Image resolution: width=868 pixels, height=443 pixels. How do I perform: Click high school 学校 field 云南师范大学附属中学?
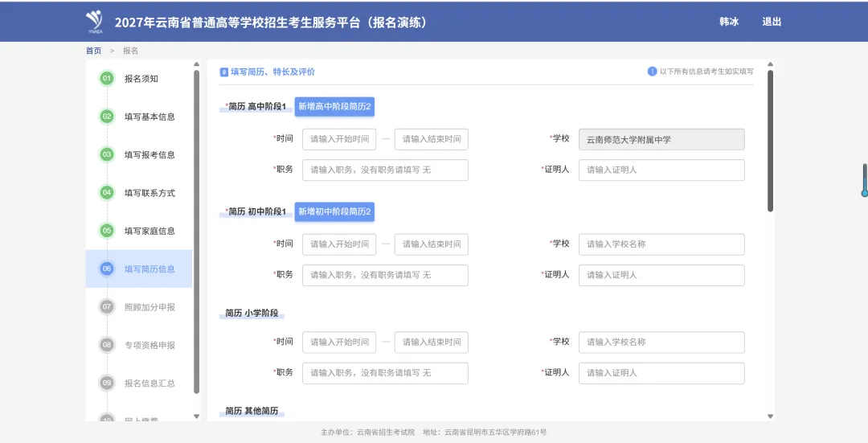click(661, 140)
